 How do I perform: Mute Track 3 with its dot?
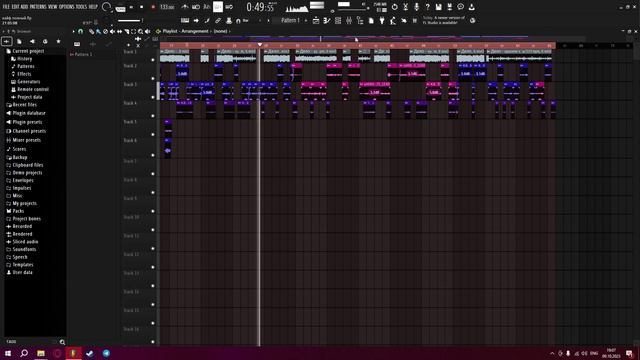pyautogui.click(x=153, y=97)
